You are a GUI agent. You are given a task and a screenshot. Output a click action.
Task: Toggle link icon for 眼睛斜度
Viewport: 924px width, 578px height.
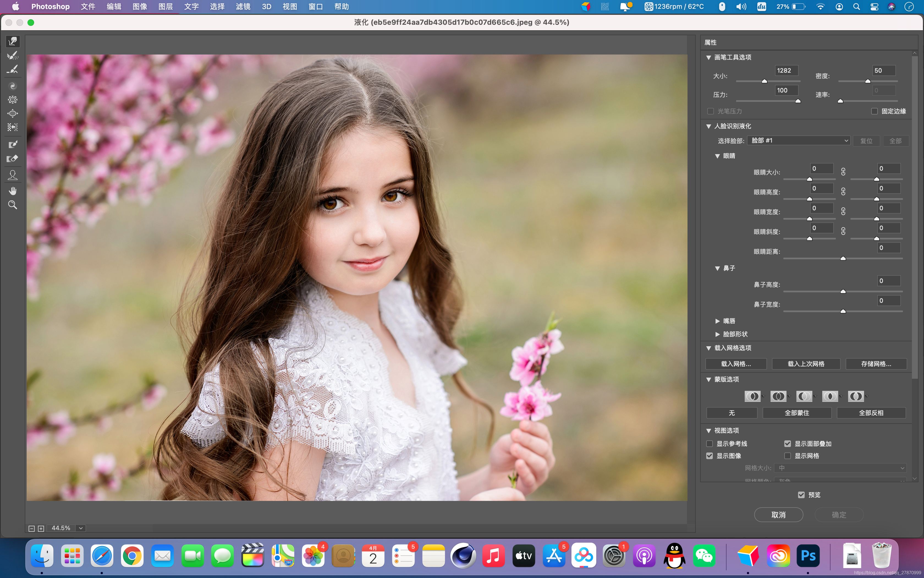(843, 231)
